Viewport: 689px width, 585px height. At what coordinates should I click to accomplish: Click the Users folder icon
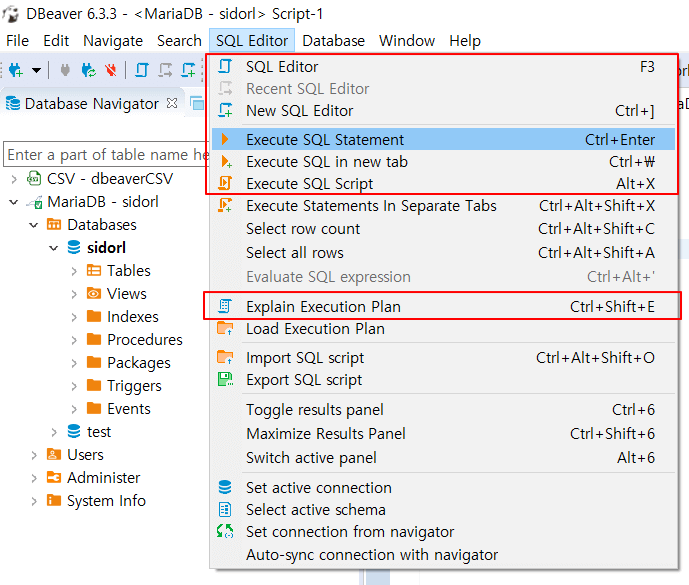(54, 454)
